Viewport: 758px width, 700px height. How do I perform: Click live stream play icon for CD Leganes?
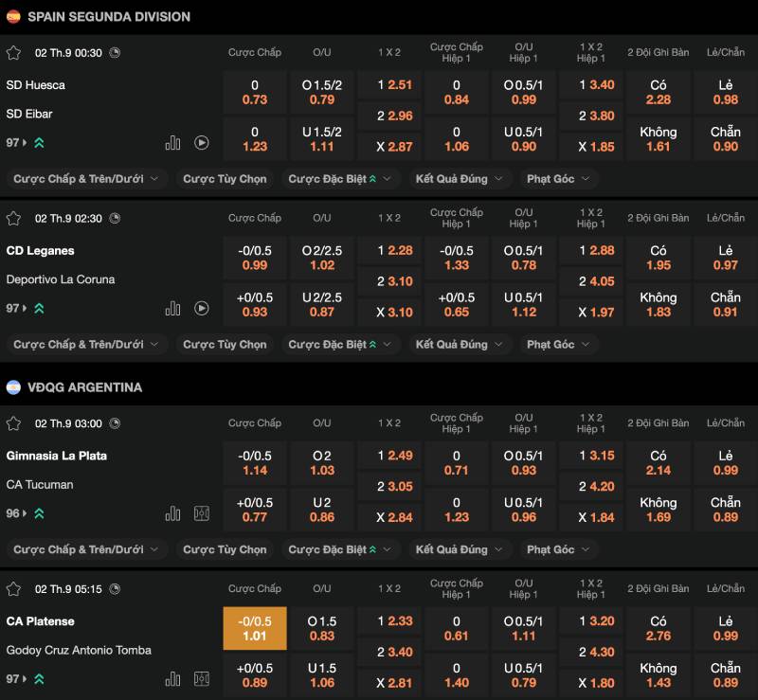click(x=202, y=309)
